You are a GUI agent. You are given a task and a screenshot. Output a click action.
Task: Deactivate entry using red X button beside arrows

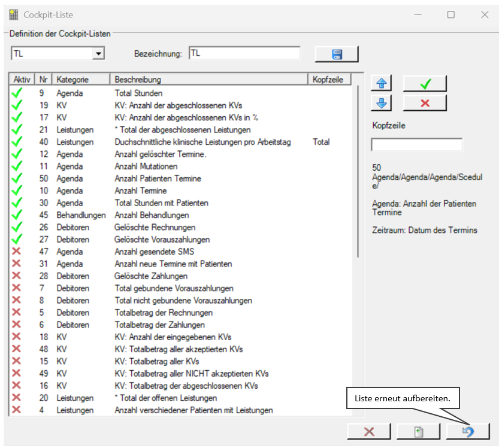pyautogui.click(x=425, y=103)
